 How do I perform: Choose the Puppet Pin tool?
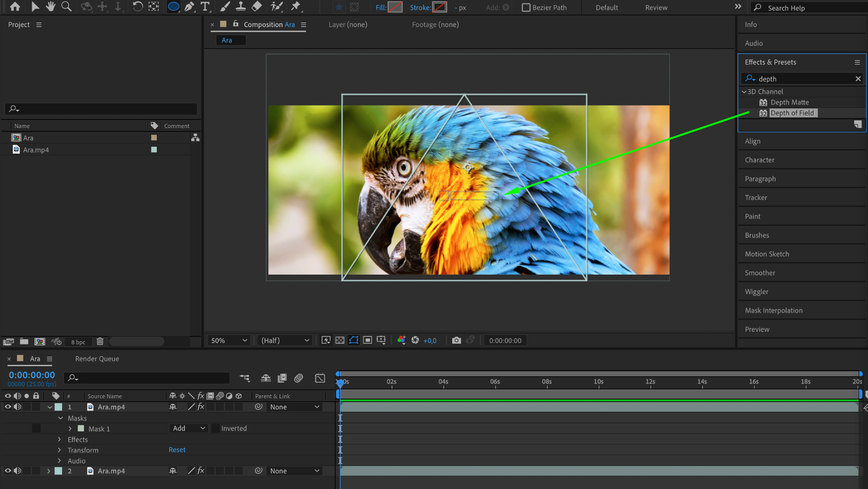295,7
